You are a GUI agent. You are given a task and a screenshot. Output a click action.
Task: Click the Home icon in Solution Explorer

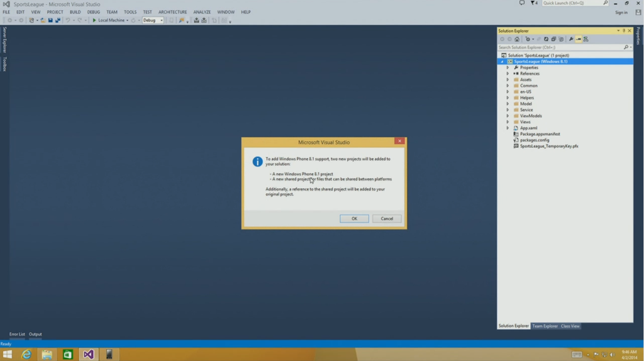pos(517,39)
